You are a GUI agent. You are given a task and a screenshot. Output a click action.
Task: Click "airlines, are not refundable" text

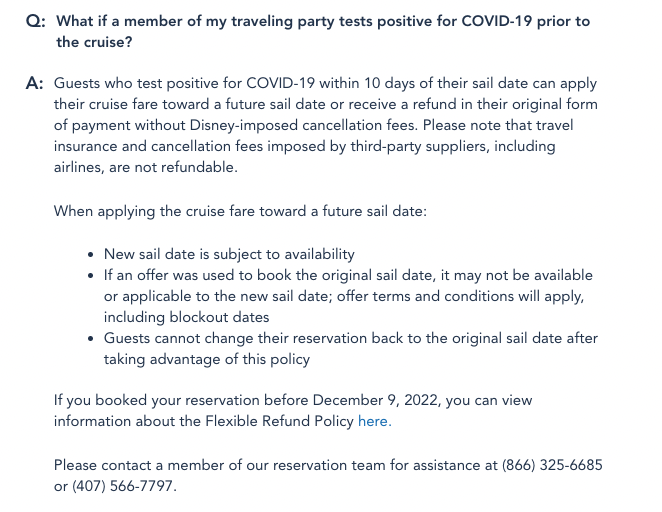tap(146, 168)
